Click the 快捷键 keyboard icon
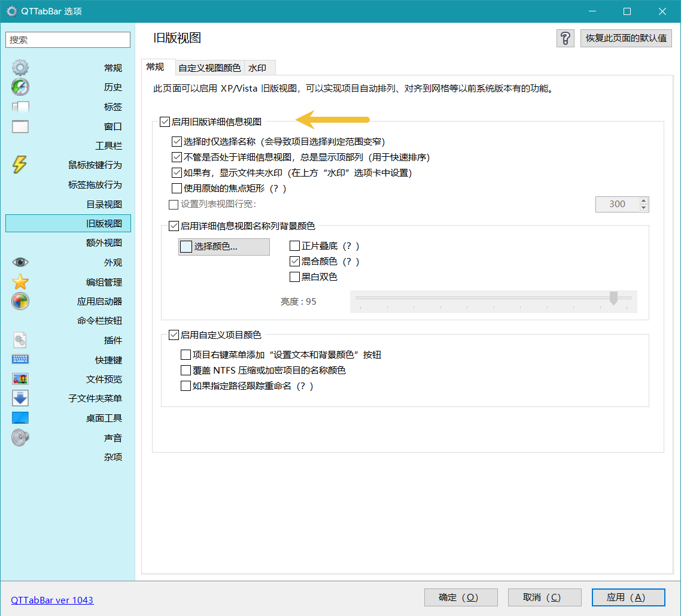 click(20, 360)
